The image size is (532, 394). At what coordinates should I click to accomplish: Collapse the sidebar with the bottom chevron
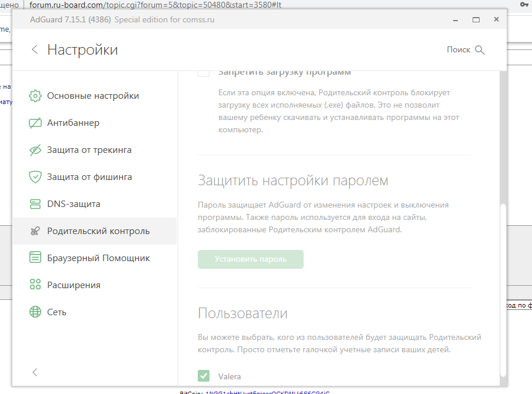(35, 372)
